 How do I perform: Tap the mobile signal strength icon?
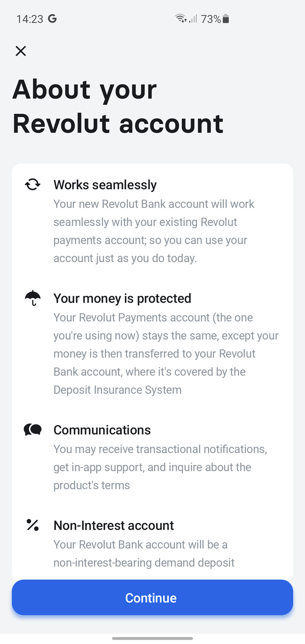pos(194,19)
